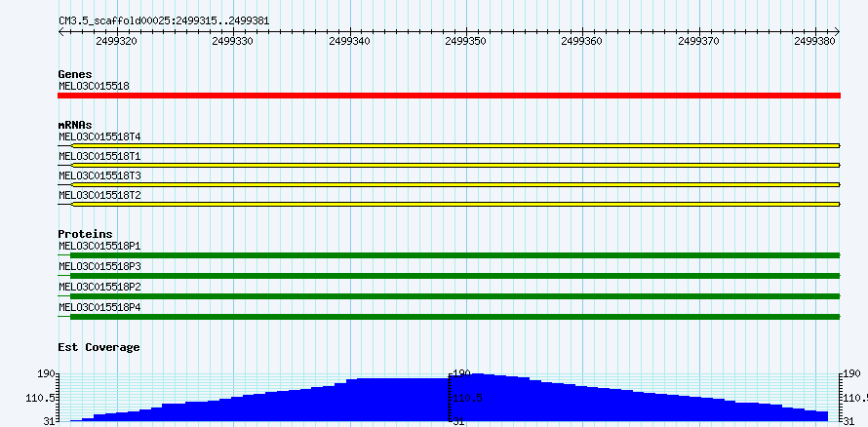Click the blue EST coverage histogram
The height and width of the screenshot is (427, 868).
point(449,398)
